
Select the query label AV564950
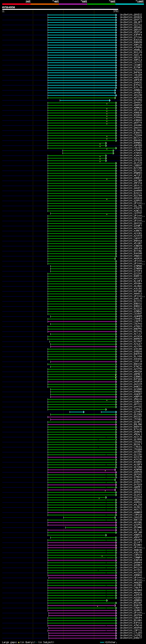click(8, 8)
